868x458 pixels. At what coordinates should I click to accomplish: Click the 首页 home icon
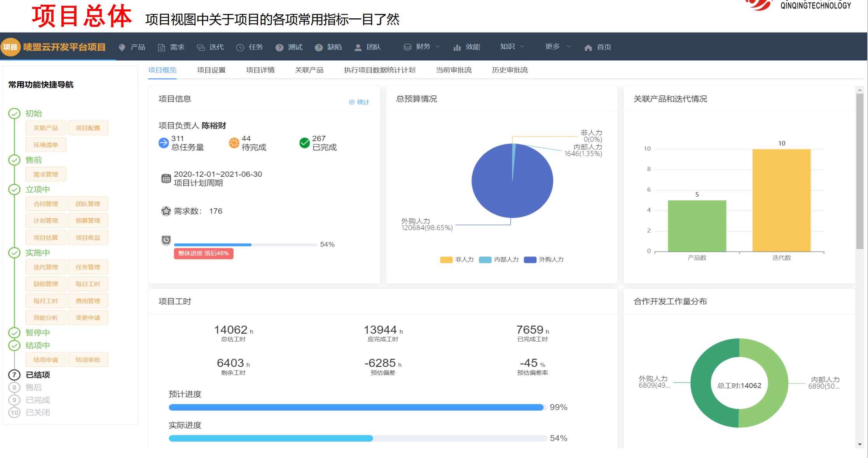[x=588, y=47]
